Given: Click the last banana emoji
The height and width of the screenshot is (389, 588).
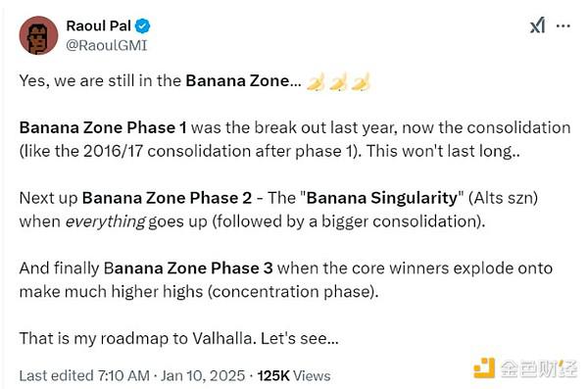Looking at the screenshot, I should (361, 81).
